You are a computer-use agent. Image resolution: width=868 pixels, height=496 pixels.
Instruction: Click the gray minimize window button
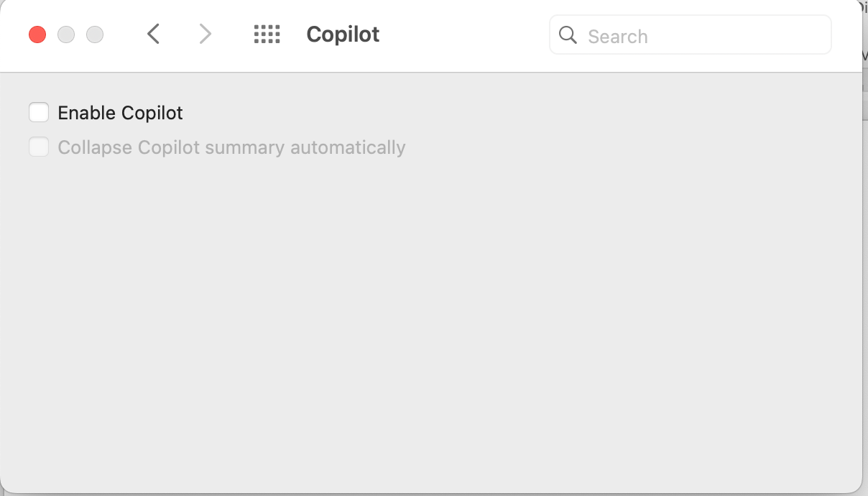point(66,35)
